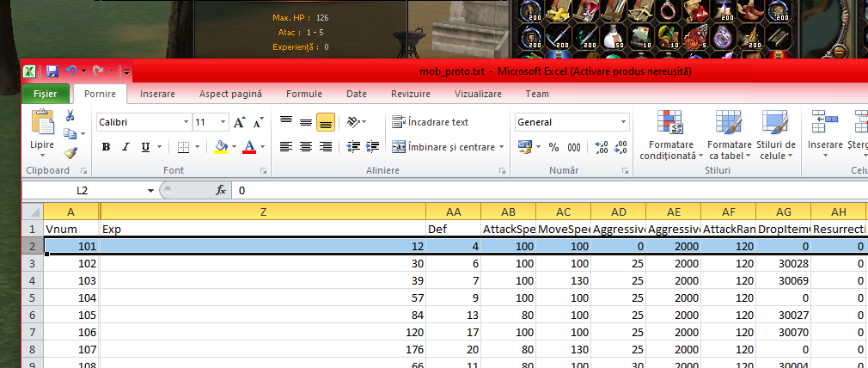The image size is (868, 368).
Task: Click Formatare ca tabel button
Action: [x=728, y=136]
